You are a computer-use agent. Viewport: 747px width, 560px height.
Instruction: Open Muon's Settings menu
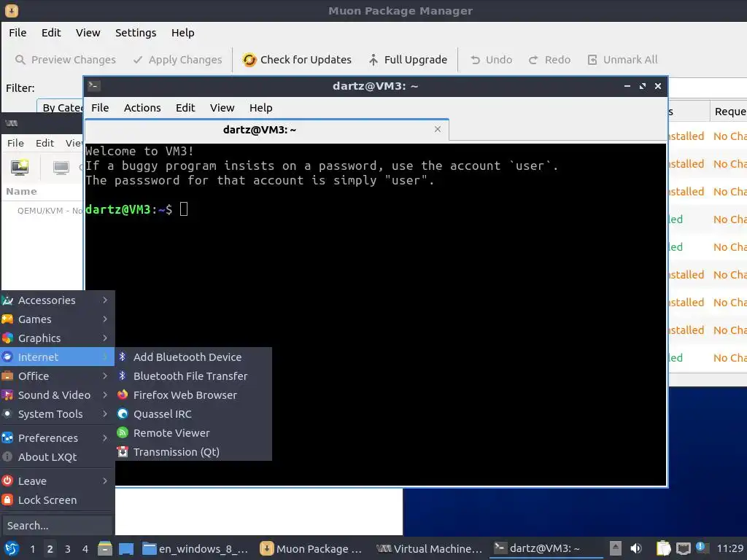click(136, 33)
